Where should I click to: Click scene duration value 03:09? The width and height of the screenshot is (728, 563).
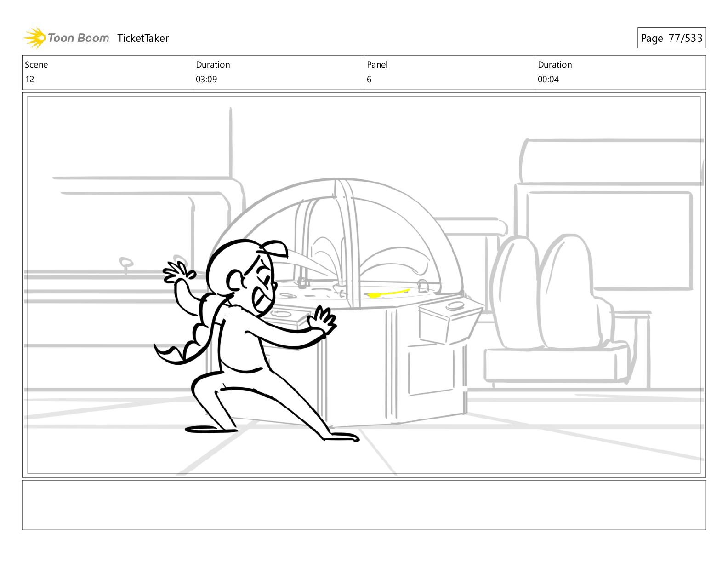(206, 79)
